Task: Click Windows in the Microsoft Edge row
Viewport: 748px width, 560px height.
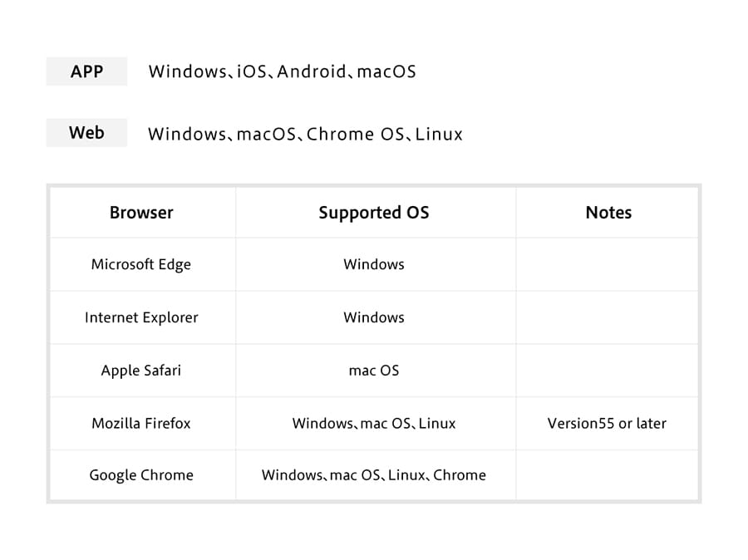Action: pyautogui.click(x=374, y=264)
